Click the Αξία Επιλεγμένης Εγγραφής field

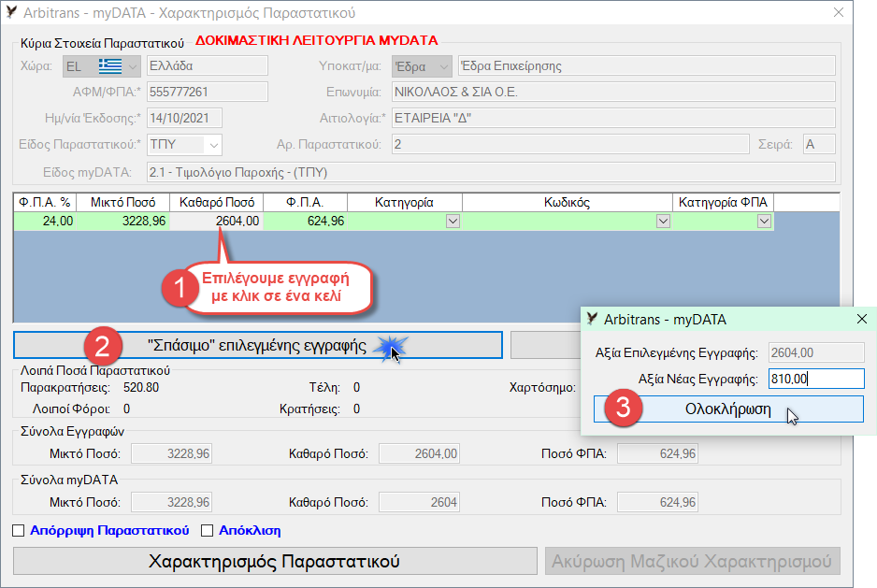816,352
